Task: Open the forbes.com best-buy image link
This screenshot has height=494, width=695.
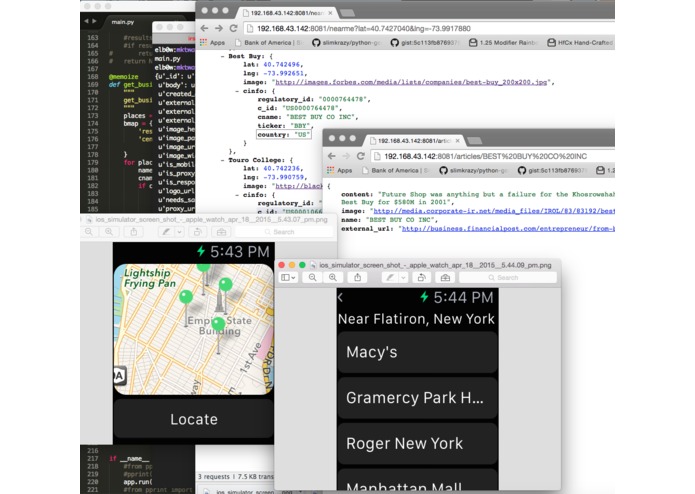Action: point(411,82)
